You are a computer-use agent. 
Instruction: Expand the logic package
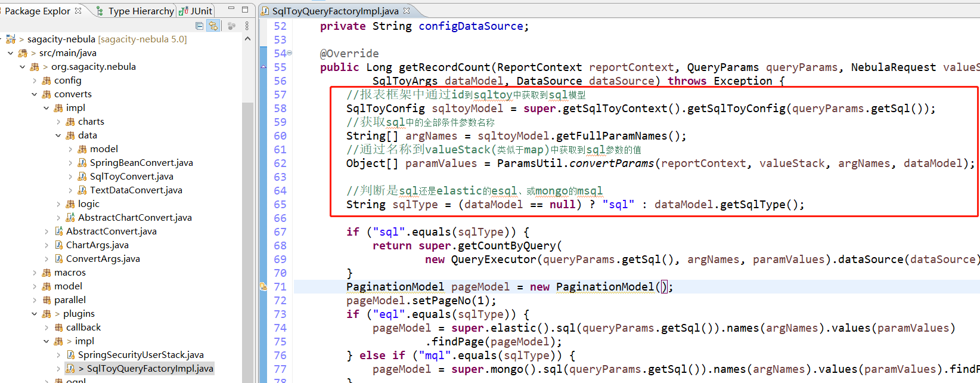pyautogui.click(x=58, y=204)
